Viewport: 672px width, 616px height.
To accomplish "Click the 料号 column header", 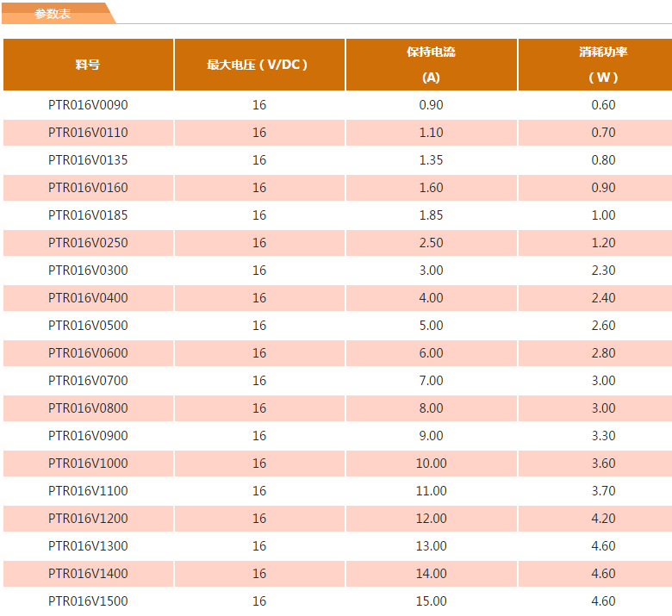I will point(88,65).
